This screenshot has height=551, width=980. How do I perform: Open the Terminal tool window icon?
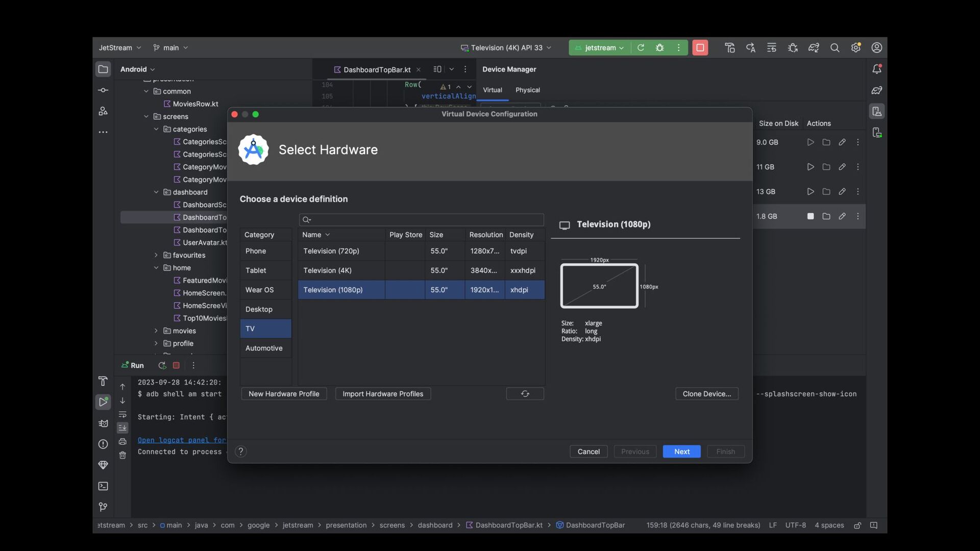pyautogui.click(x=103, y=486)
